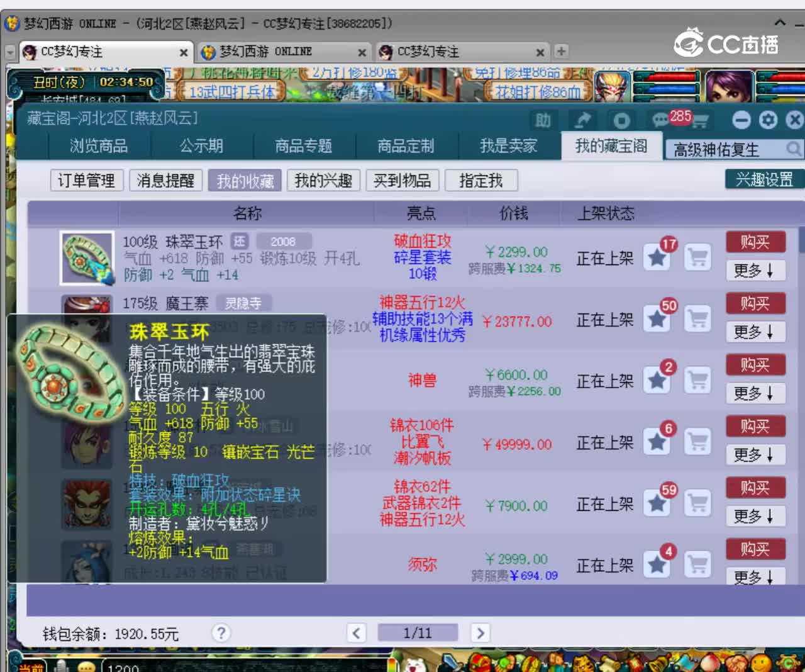Click 购买 for ¥7900.00 item
The height and width of the screenshot is (672, 805).
[x=755, y=487]
